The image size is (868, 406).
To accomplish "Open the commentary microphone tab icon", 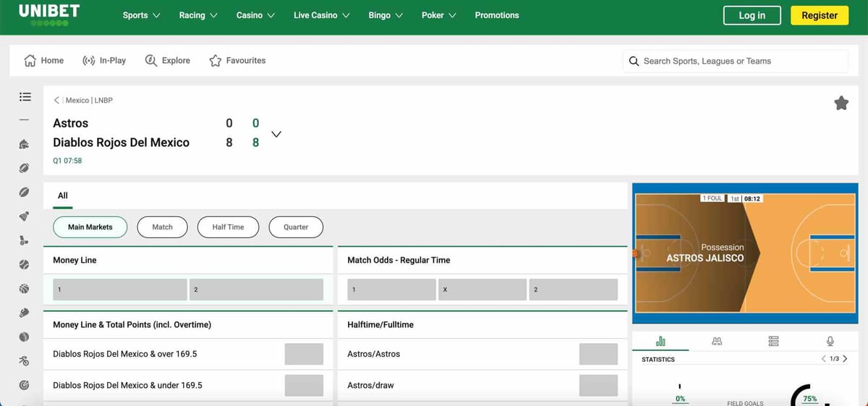I will [x=830, y=341].
